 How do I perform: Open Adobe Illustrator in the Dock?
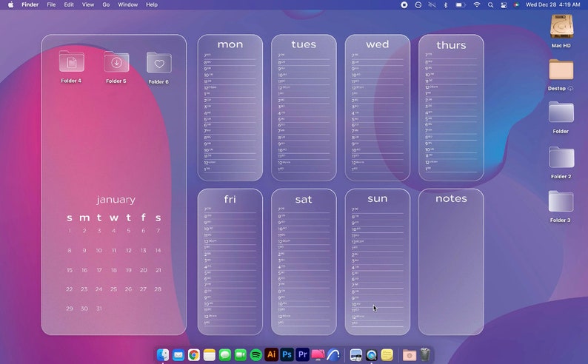[272, 354]
